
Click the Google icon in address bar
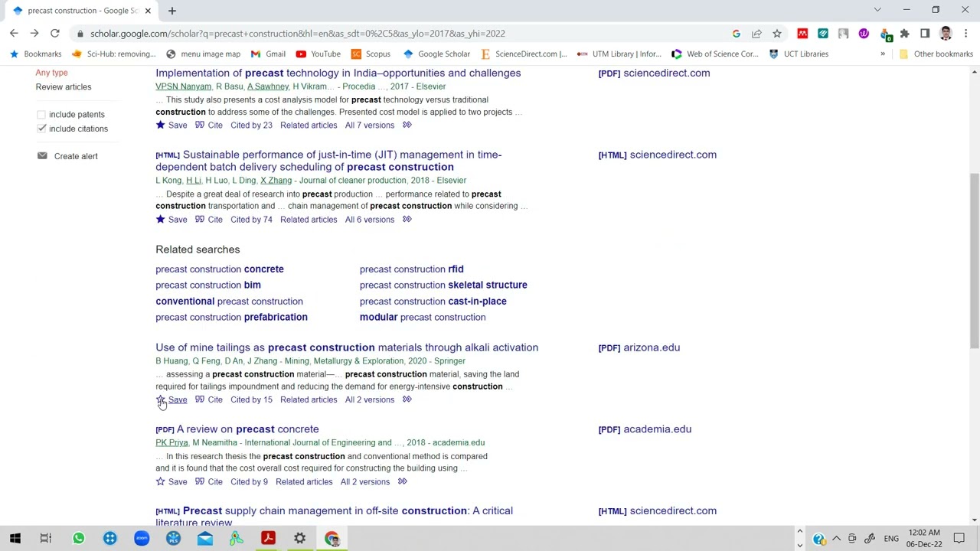(x=736, y=34)
